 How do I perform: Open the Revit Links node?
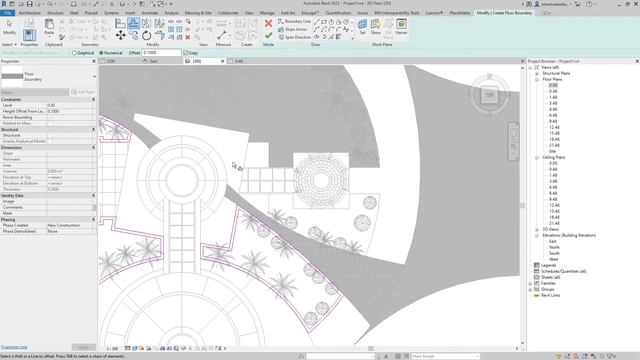(550, 296)
